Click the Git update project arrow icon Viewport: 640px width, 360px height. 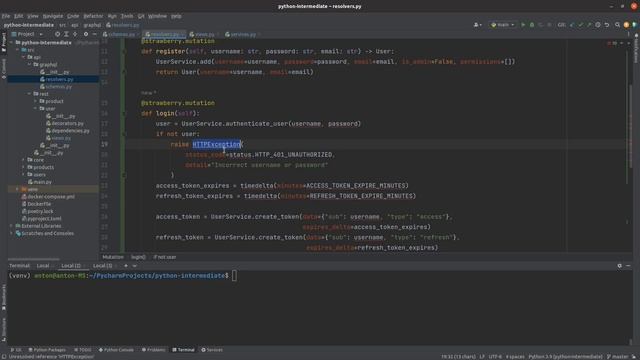coord(572,25)
